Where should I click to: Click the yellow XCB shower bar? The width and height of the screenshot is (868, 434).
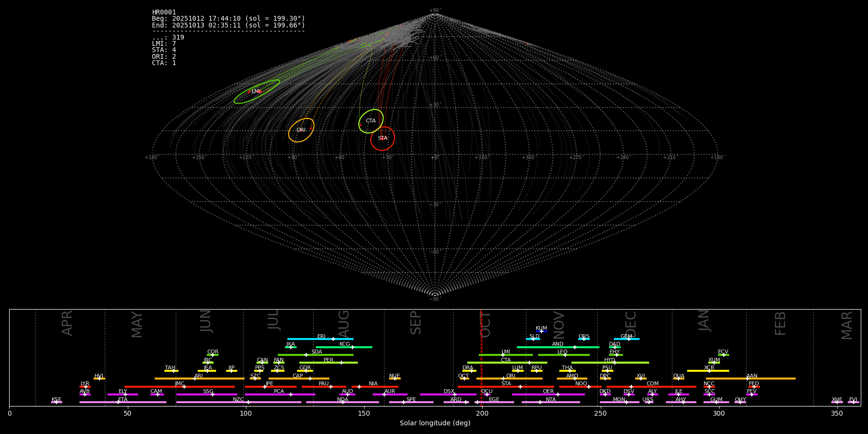pyautogui.click(x=708, y=371)
